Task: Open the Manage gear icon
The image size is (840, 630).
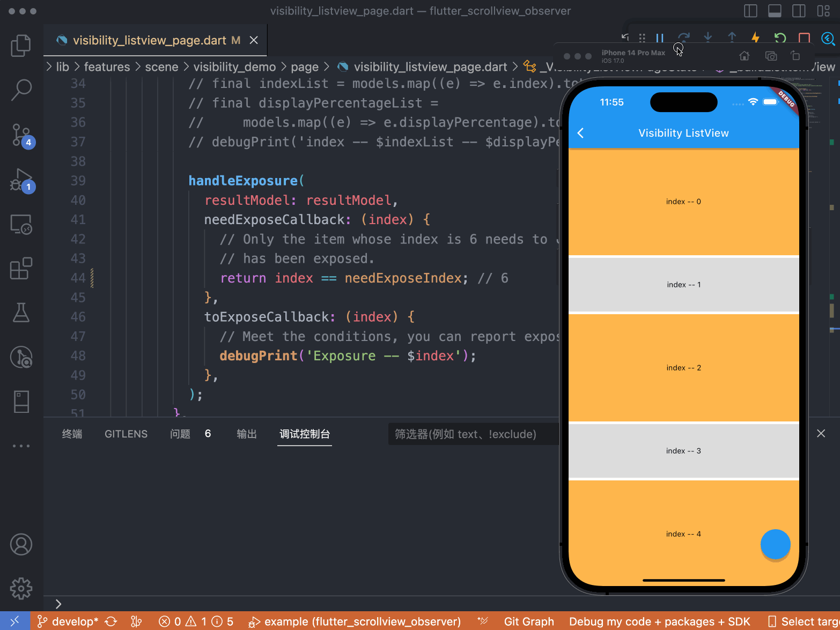Action: 21,589
